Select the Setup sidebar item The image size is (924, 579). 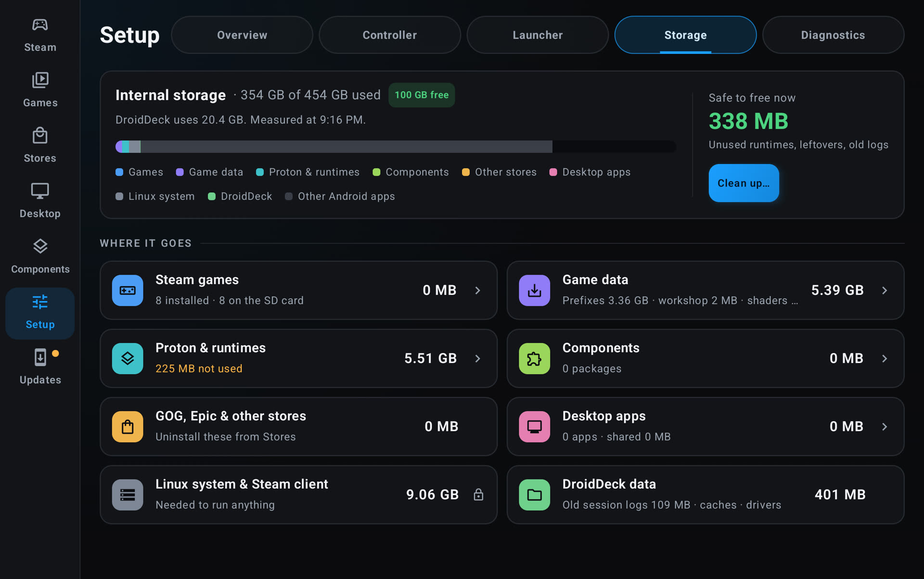pyautogui.click(x=40, y=313)
